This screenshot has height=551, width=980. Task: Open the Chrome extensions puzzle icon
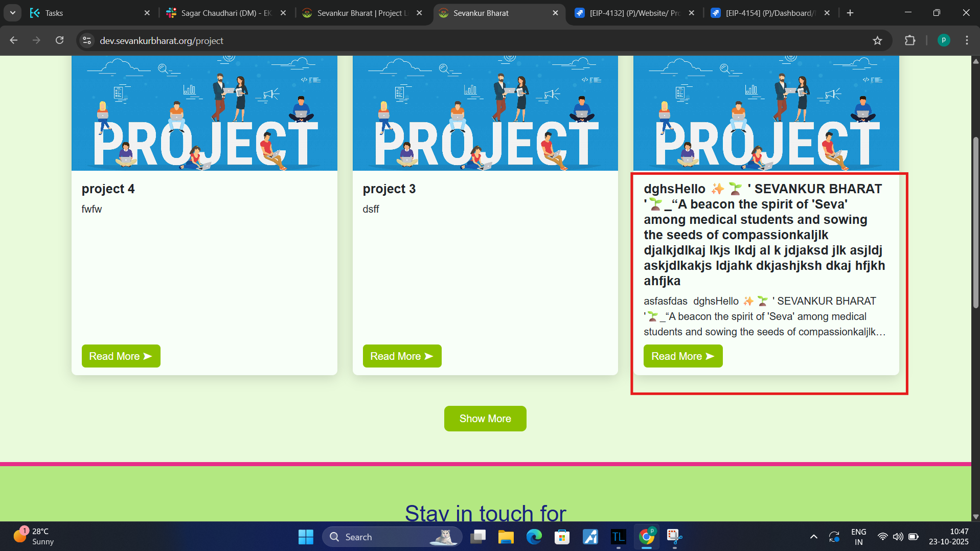pos(910,41)
